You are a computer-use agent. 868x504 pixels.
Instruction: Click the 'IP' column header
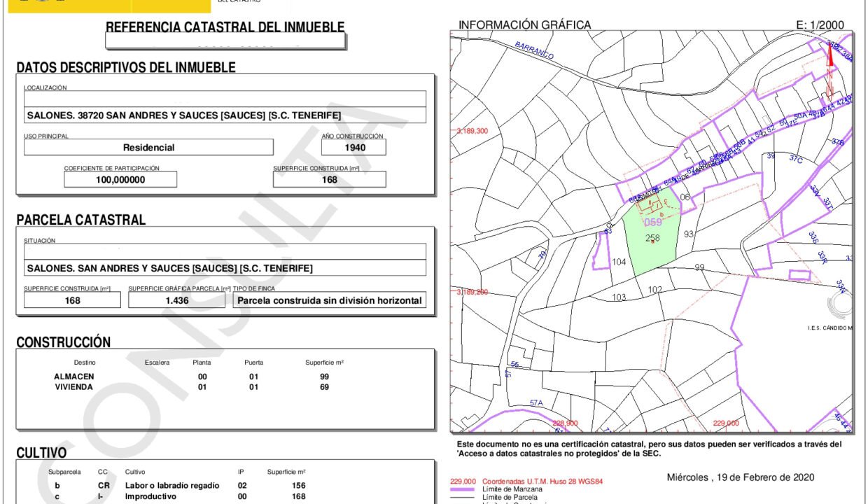point(241,472)
